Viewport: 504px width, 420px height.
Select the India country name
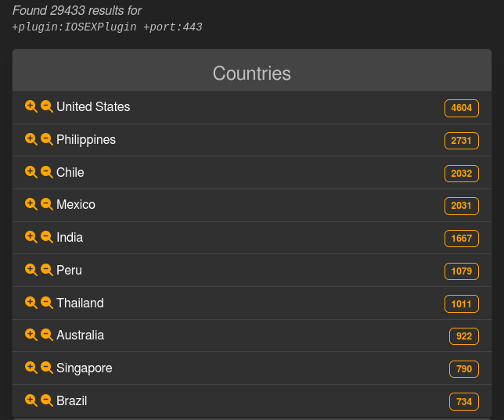coord(70,237)
